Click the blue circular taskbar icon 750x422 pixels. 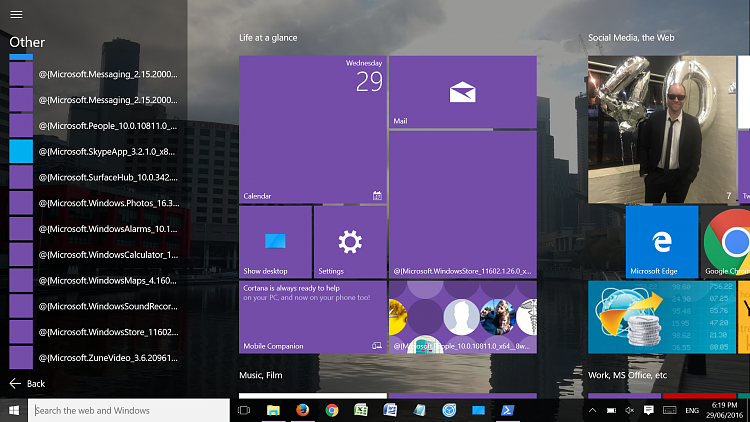449,410
